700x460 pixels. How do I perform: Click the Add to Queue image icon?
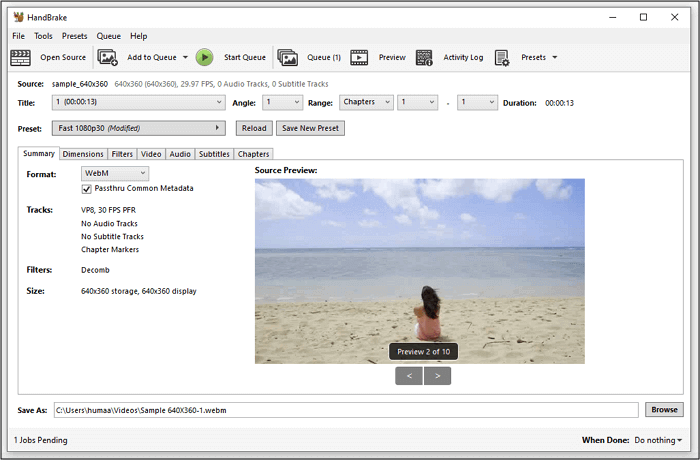108,58
